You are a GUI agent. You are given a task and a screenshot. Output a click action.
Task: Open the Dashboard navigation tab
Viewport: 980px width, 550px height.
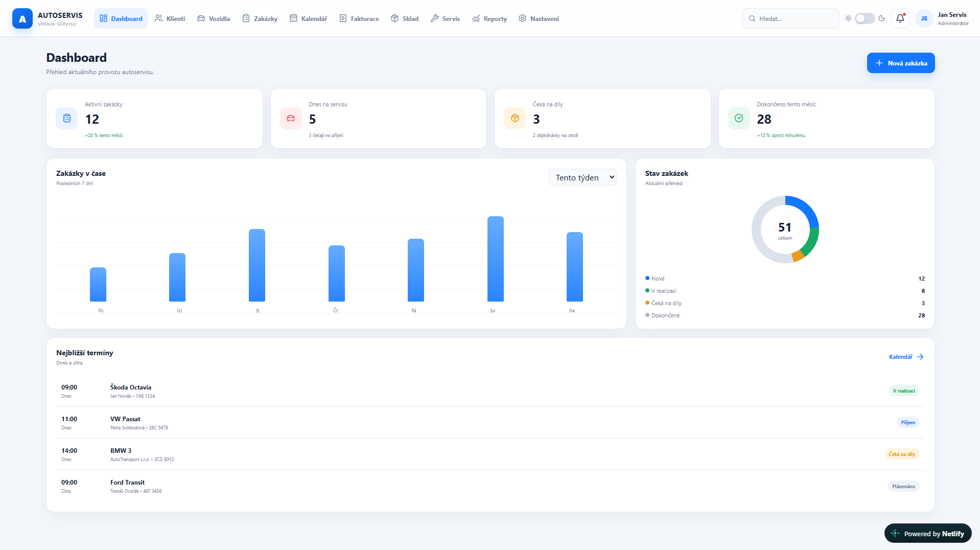click(121, 18)
